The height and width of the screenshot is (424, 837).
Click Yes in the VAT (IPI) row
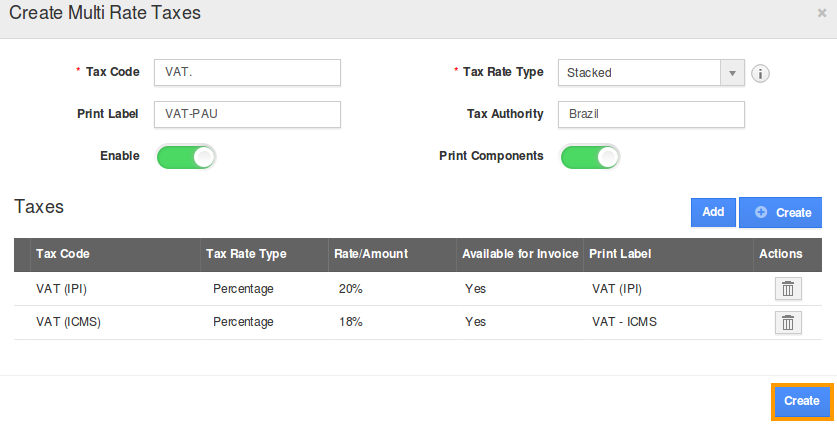pyautogui.click(x=475, y=289)
